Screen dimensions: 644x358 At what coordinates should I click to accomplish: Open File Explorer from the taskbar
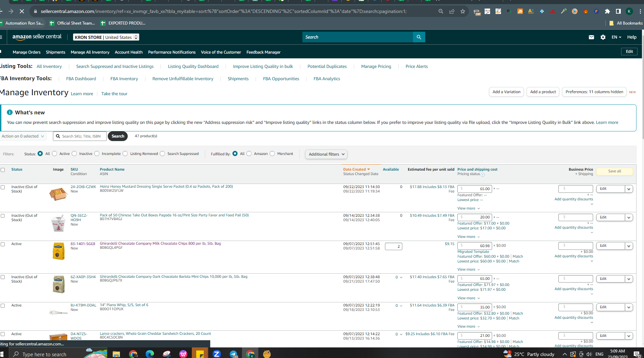click(116, 354)
